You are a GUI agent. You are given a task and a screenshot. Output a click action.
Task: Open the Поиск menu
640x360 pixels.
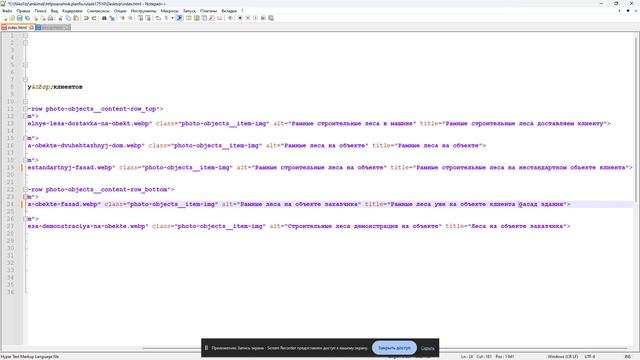tap(40, 11)
